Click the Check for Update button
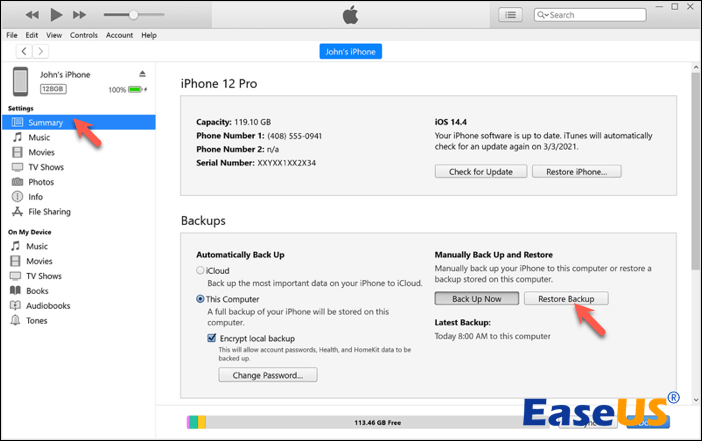Image resolution: width=702 pixels, height=441 pixels. coord(481,171)
